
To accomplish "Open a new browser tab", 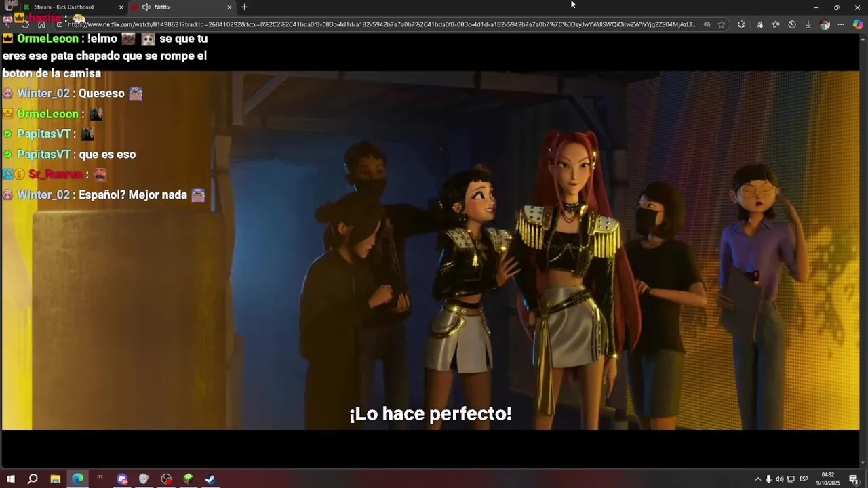I will [x=244, y=7].
